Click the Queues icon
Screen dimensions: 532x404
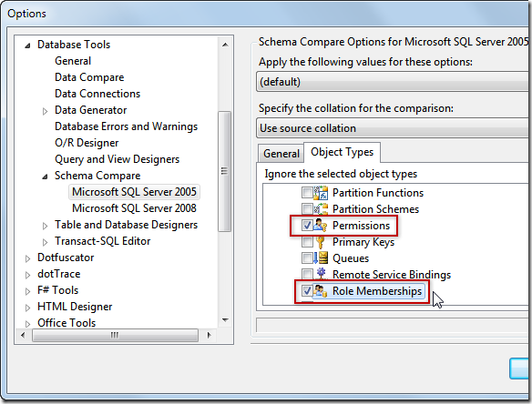click(321, 258)
